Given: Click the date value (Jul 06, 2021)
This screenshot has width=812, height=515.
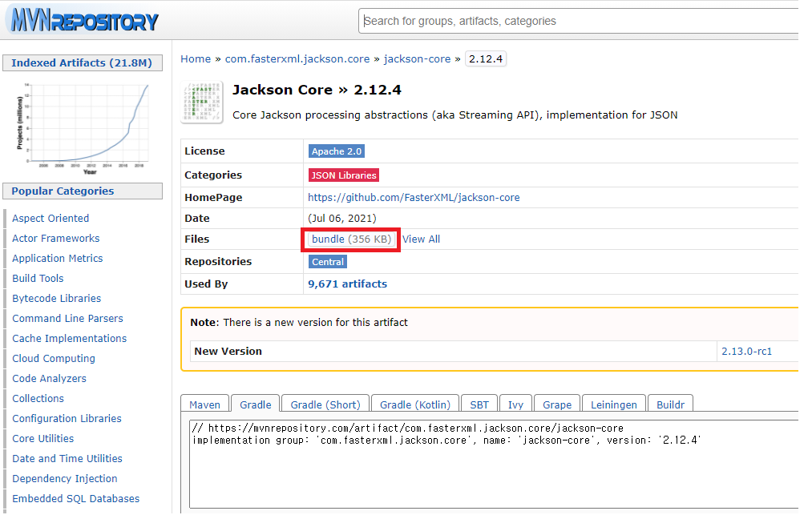Looking at the screenshot, I should coord(342,219).
